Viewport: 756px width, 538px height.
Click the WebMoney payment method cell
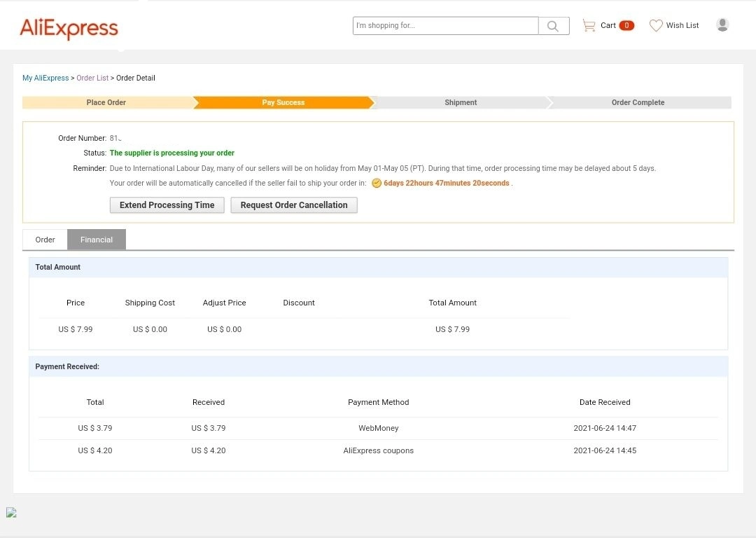click(379, 429)
